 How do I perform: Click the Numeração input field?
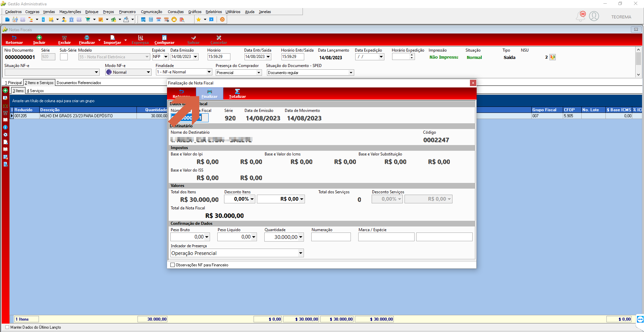[331, 237]
